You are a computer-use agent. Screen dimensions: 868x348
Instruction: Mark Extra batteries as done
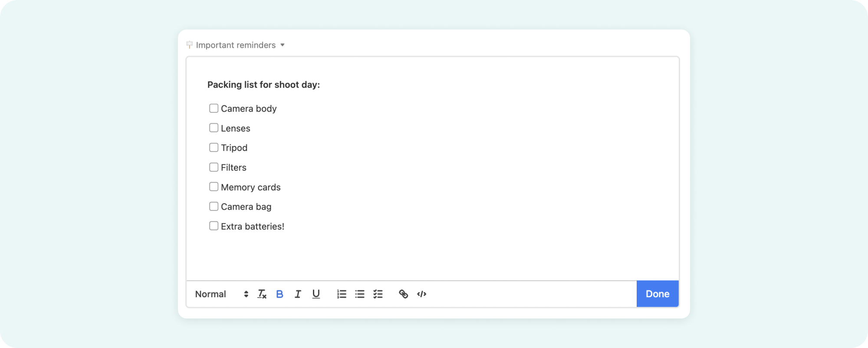[x=214, y=226]
